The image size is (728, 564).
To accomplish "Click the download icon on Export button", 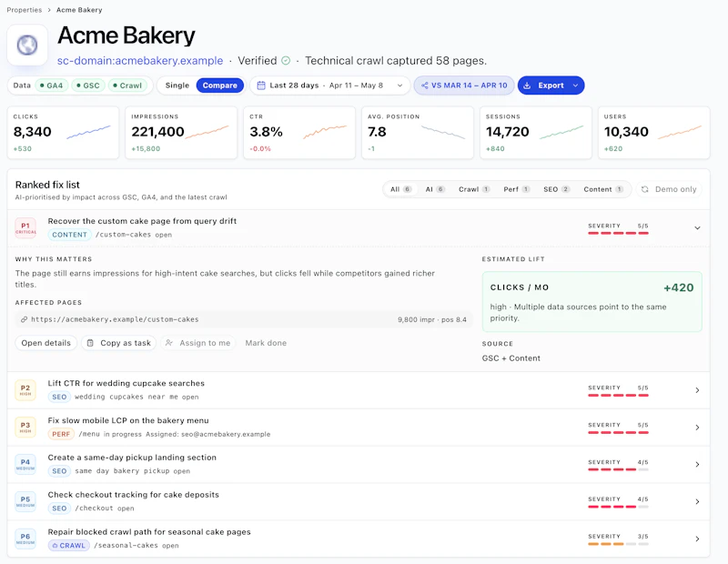I will [527, 86].
